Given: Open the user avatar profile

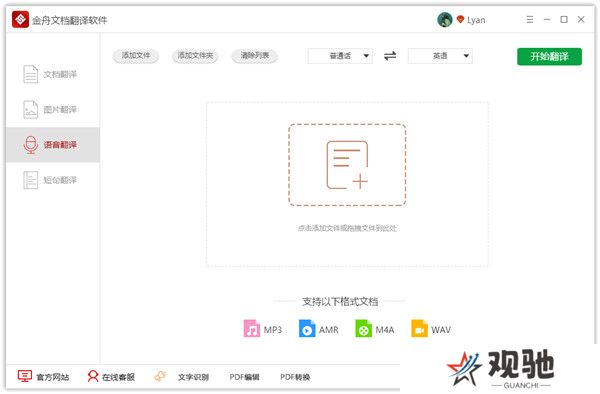Looking at the screenshot, I should click(x=445, y=20).
